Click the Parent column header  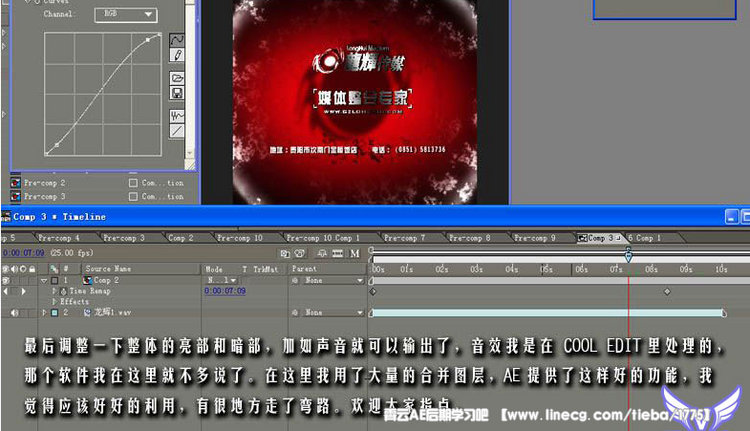304,269
